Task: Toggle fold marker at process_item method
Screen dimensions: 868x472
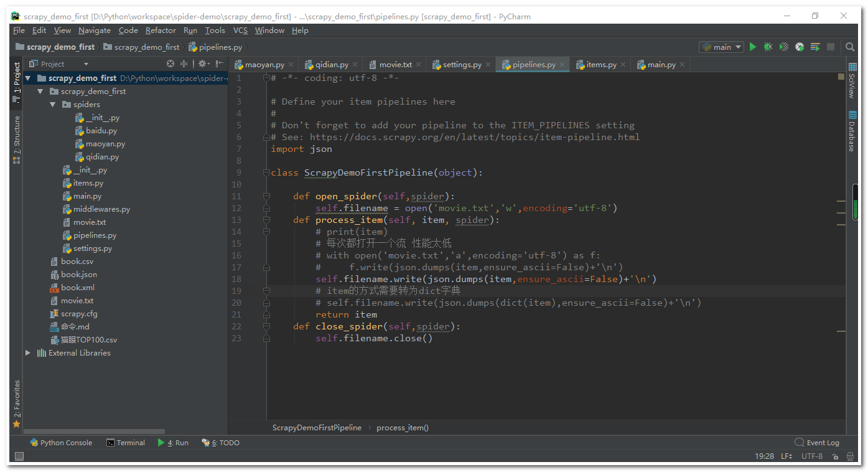Action: point(266,220)
